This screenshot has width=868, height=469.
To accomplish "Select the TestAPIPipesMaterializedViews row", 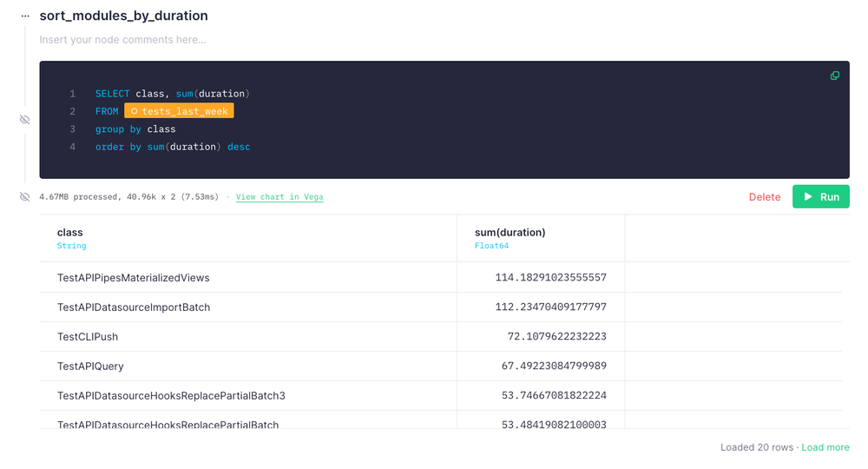I will pos(134,278).
